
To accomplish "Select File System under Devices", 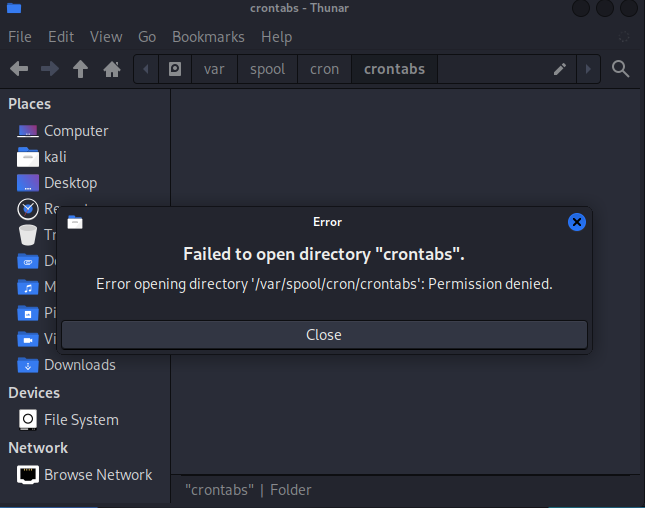I will pos(80,420).
